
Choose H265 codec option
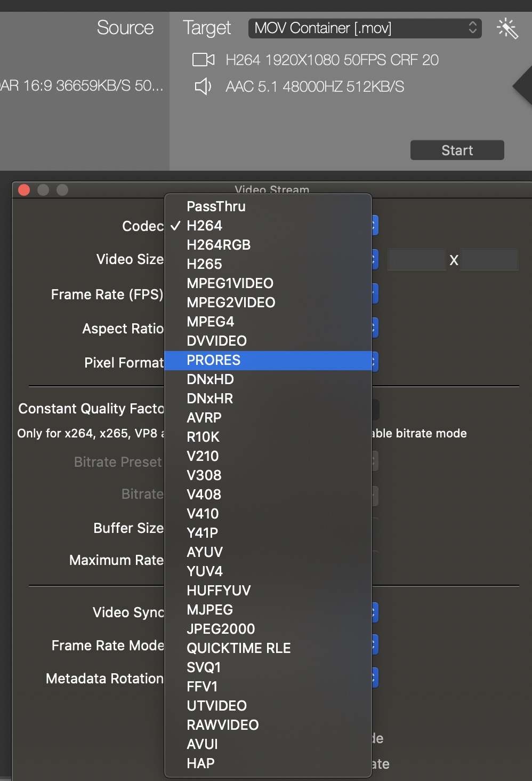pos(204,264)
